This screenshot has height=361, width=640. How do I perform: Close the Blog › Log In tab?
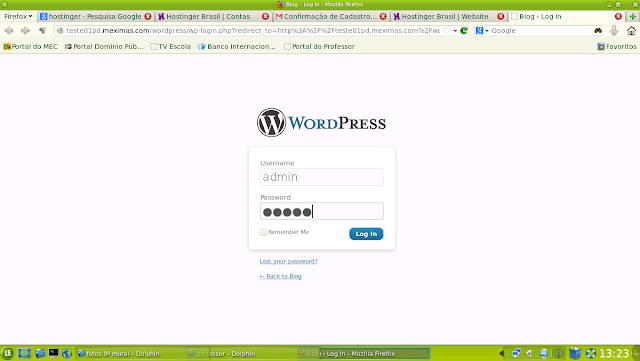[618, 16]
